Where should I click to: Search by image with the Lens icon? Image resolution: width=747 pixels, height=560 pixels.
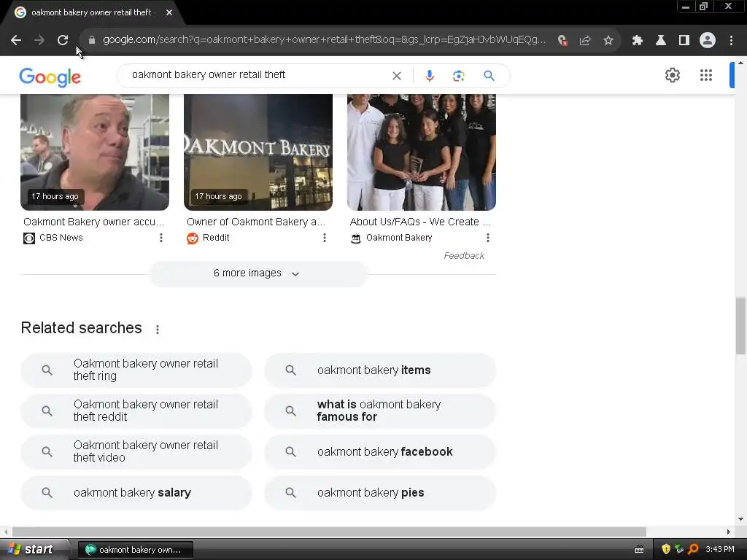(x=458, y=76)
